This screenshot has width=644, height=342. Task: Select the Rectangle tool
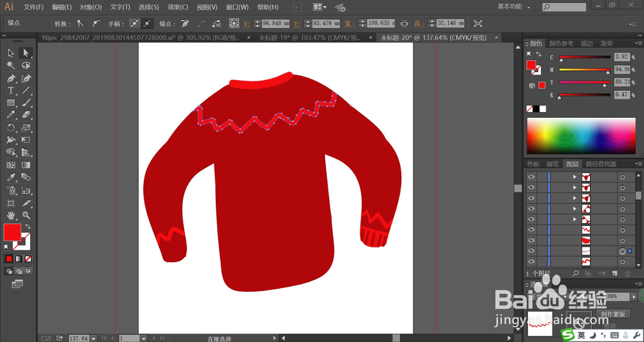coord(11,102)
